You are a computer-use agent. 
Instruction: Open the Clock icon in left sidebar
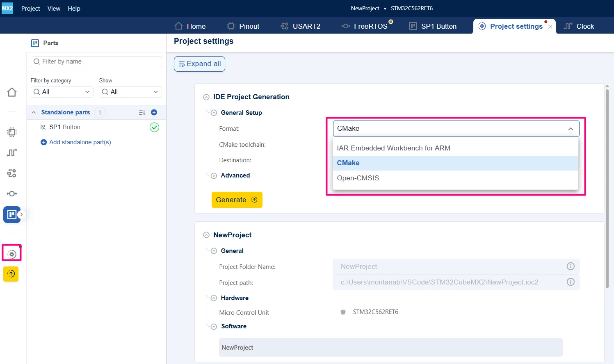[12, 152]
